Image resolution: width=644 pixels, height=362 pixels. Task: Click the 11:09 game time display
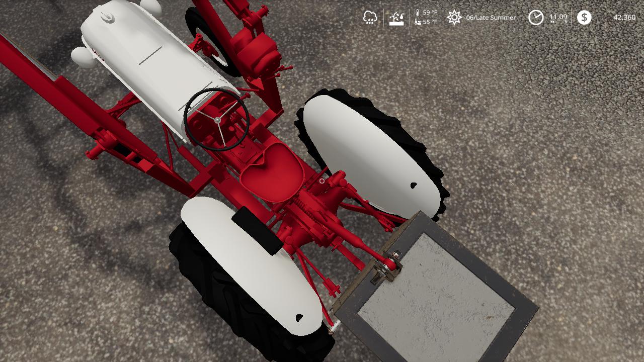coord(558,17)
